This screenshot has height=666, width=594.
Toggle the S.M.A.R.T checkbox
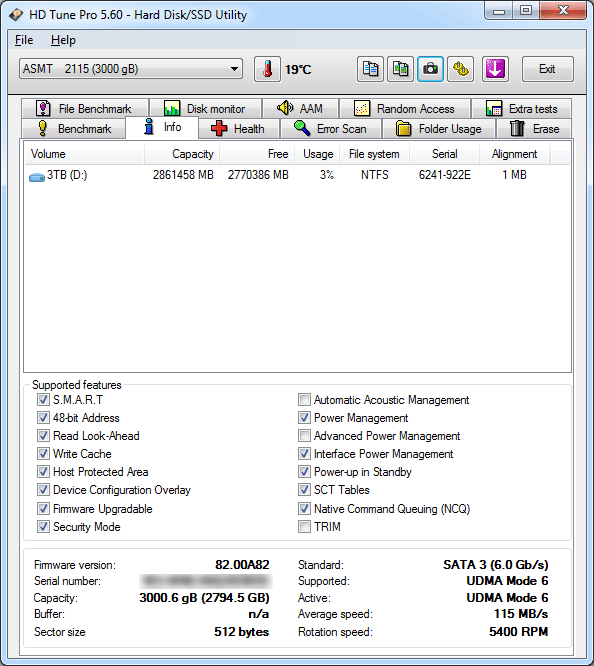[43, 399]
